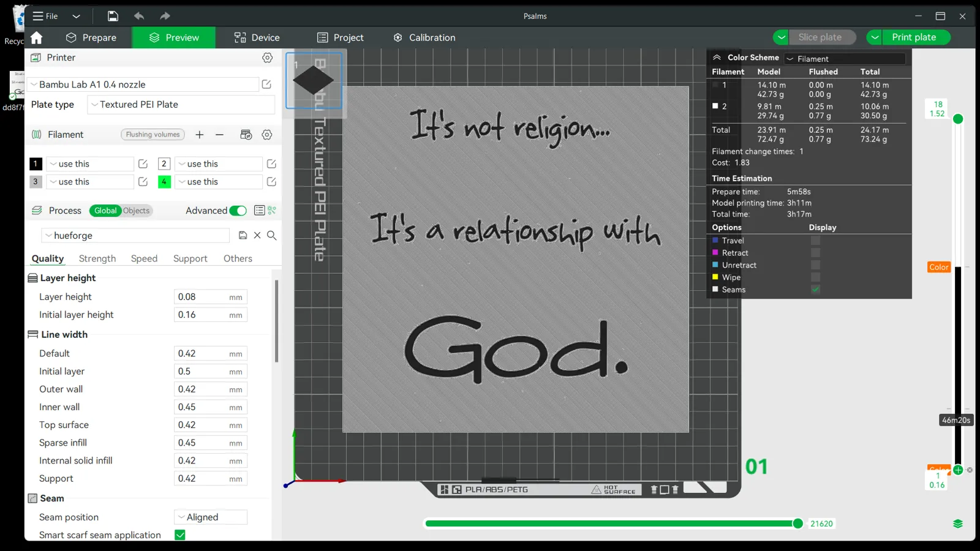Screen dimensions: 980x551
Task: Discard hueforge preset changes X icon
Action: [257, 236]
